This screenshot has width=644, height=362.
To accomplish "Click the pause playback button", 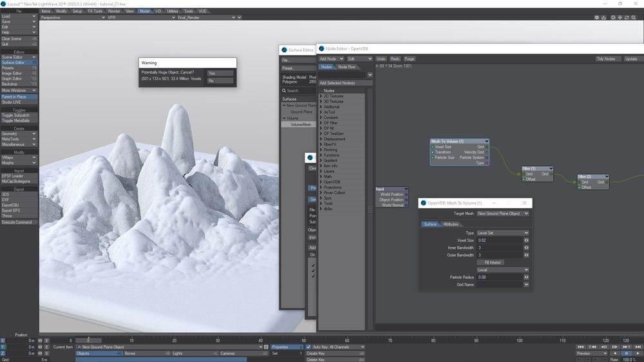I will point(626,354).
